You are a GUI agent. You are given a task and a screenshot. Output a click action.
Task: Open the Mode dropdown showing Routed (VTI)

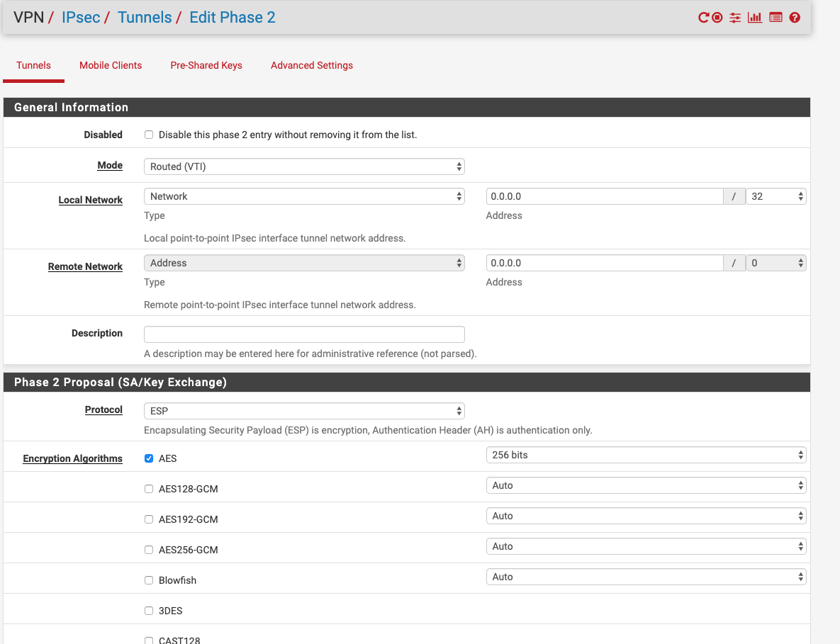pyautogui.click(x=304, y=166)
